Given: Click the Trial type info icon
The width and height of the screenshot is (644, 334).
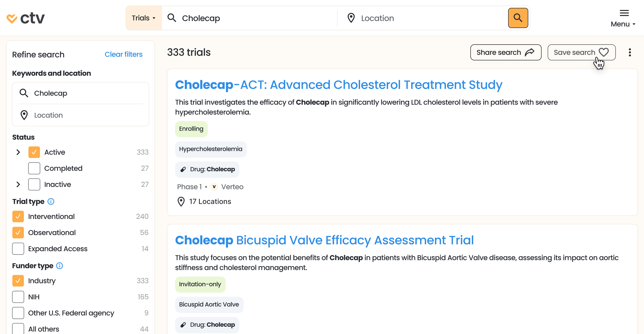Looking at the screenshot, I should coord(51,201).
